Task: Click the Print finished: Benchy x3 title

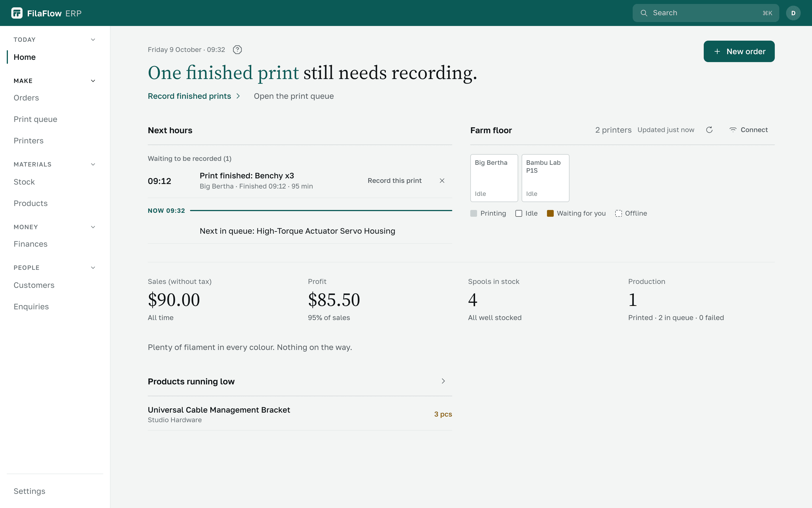Action: point(247,176)
